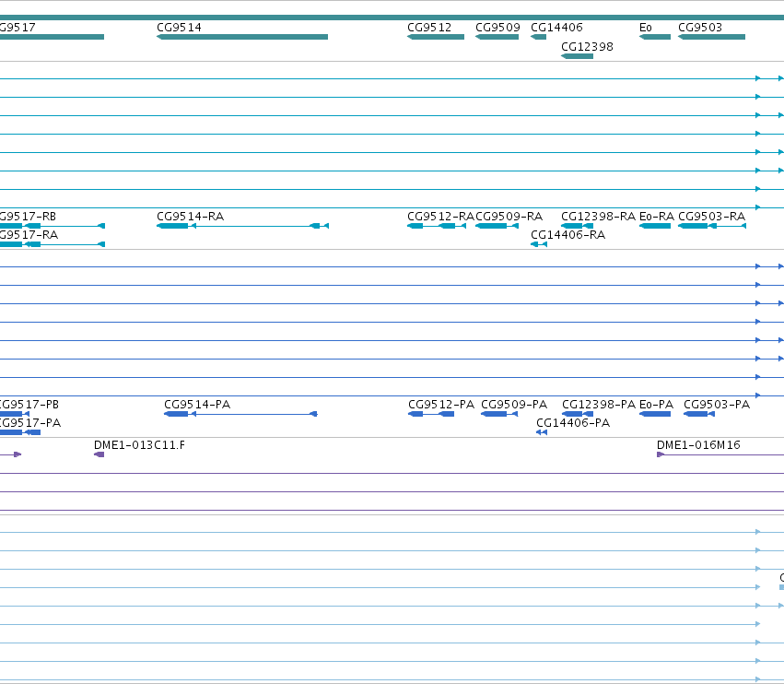784x684 pixels.
Task: Click the CG9514-PA CDS label
Action: pos(197,405)
